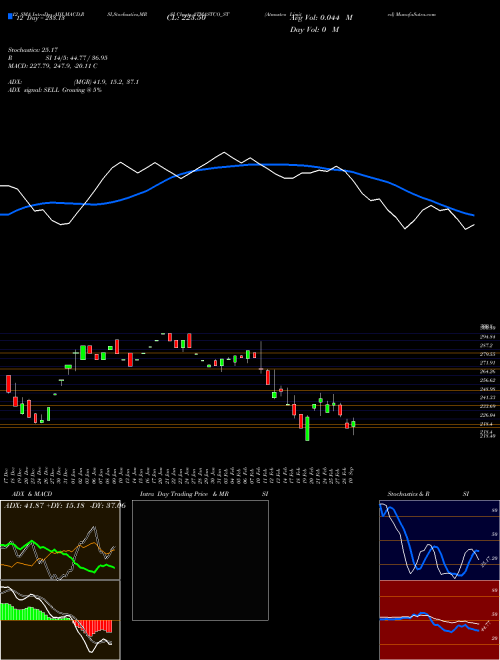This screenshot has height=660, width=500.
Task: Click the empty Intra Day Trading Price panel
Action: coord(200,560)
